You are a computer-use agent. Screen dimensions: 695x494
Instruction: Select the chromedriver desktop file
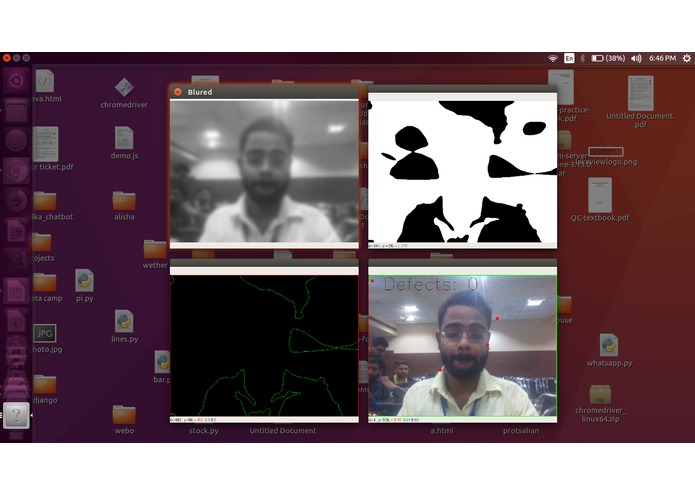pyautogui.click(x=124, y=93)
